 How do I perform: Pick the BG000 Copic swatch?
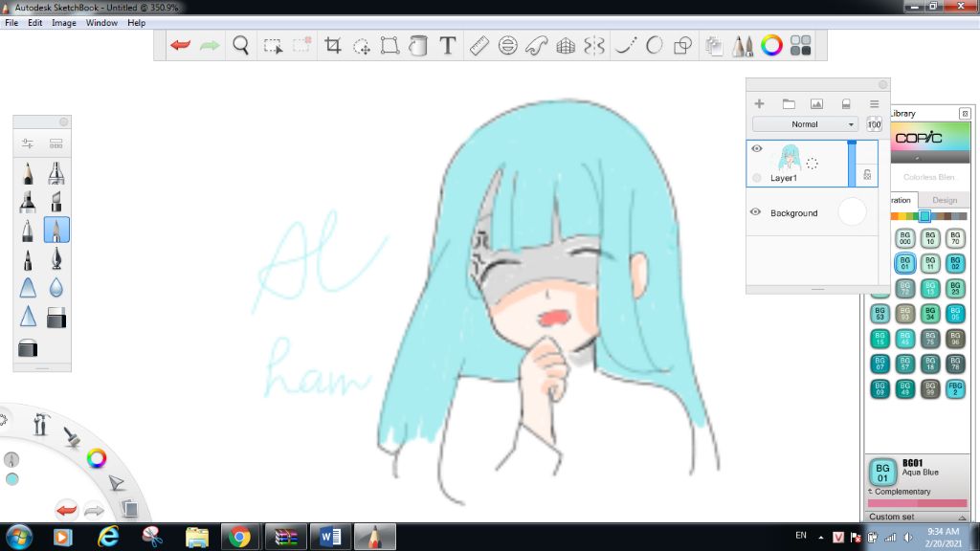coord(905,238)
